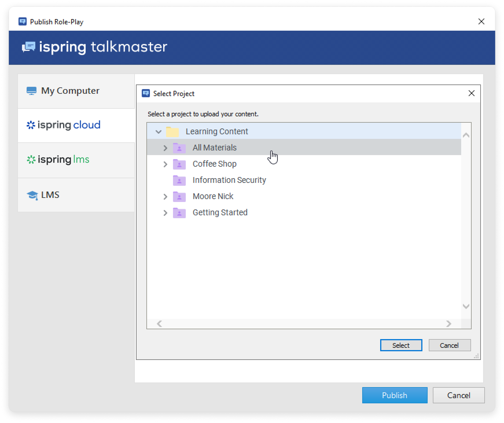Viewport: 504px width, 423px height.
Task: Click the Learning Content yellow folder icon
Action: point(172,132)
